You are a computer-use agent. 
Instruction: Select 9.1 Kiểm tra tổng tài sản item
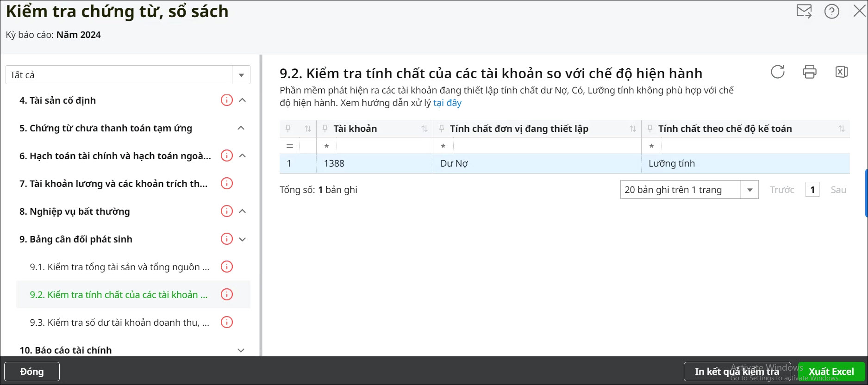119,267
